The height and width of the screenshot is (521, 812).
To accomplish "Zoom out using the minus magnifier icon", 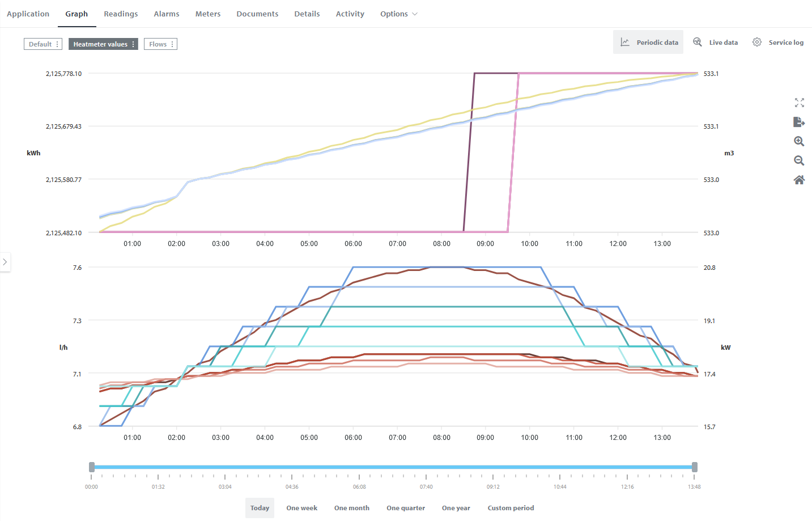I will coord(799,160).
